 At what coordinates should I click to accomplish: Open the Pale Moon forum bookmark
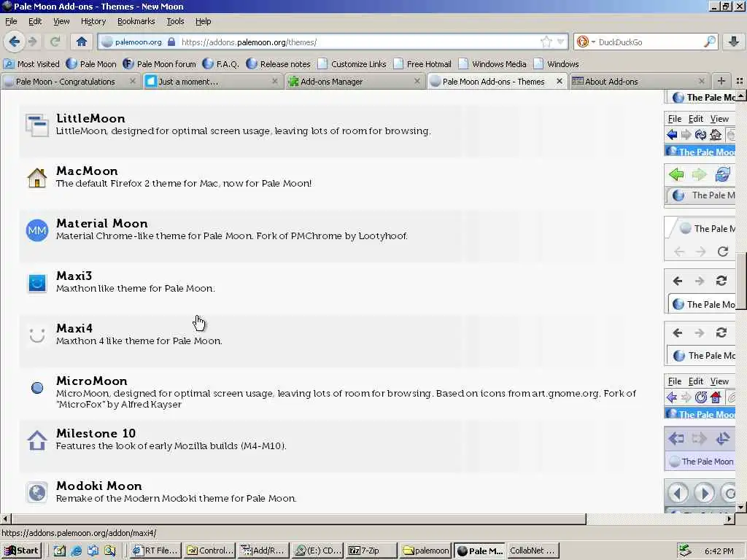click(x=159, y=64)
